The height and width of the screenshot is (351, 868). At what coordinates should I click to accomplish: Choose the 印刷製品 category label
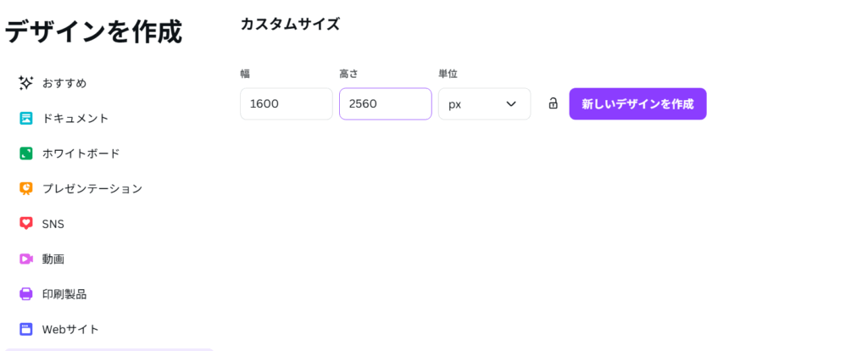tap(64, 294)
